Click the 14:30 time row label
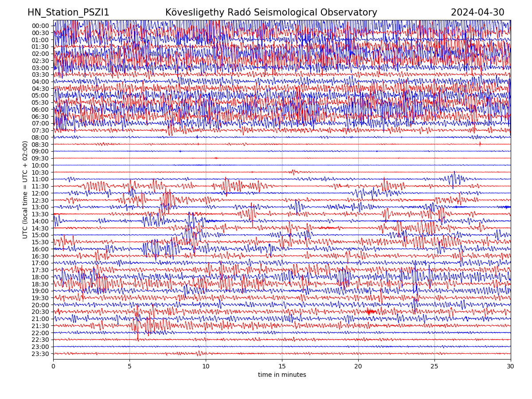This screenshot has height=399, width=532. [x=40, y=228]
